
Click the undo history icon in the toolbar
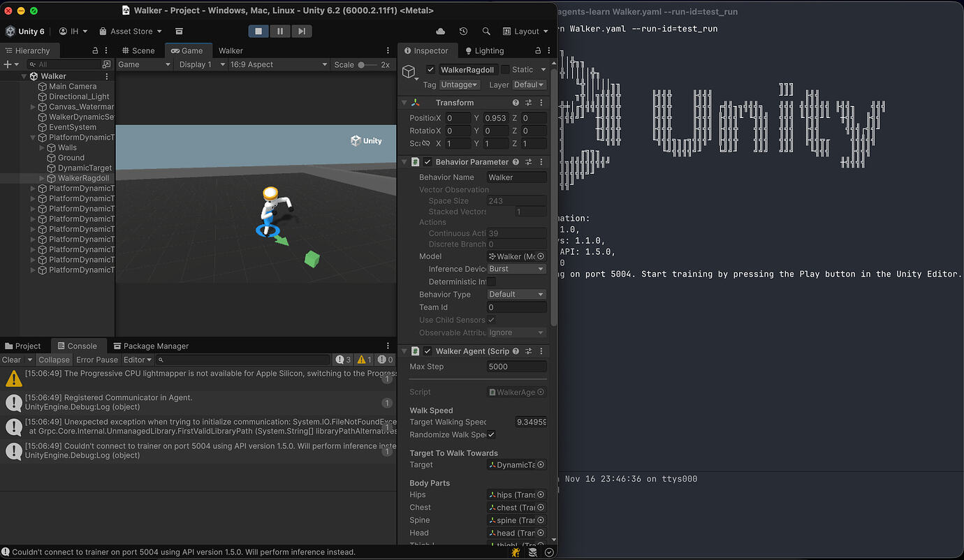pyautogui.click(x=463, y=31)
